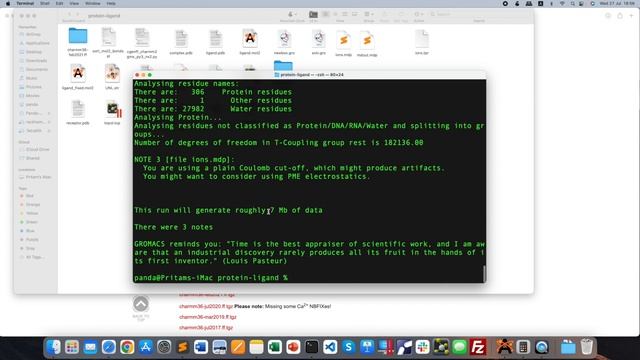Open Safari from the Dock
This screenshot has width=640, height=360.
coord(109,347)
